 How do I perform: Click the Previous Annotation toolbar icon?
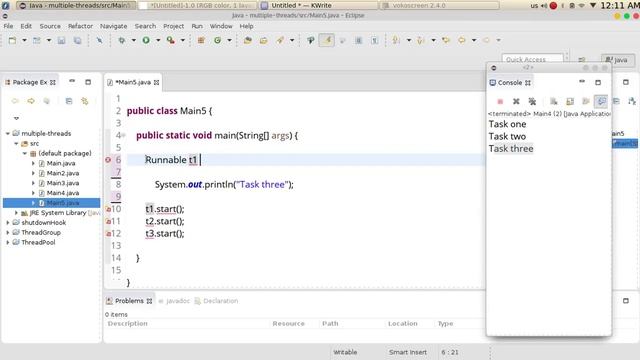(420, 40)
